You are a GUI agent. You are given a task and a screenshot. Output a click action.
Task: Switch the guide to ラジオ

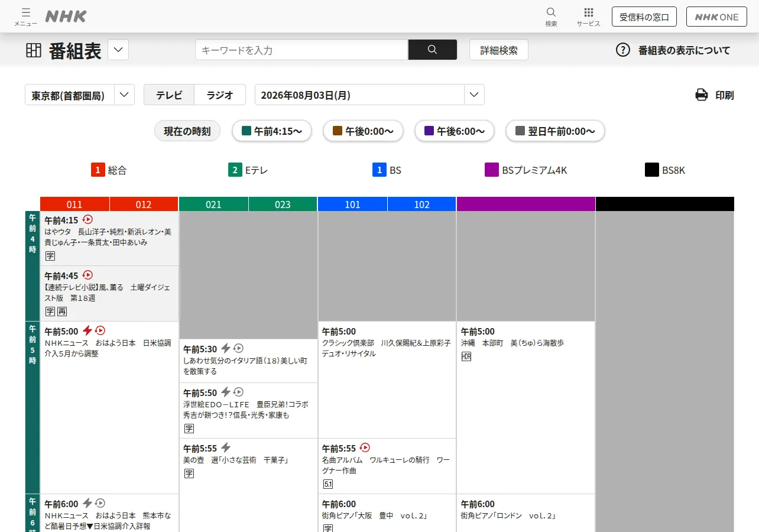point(220,95)
